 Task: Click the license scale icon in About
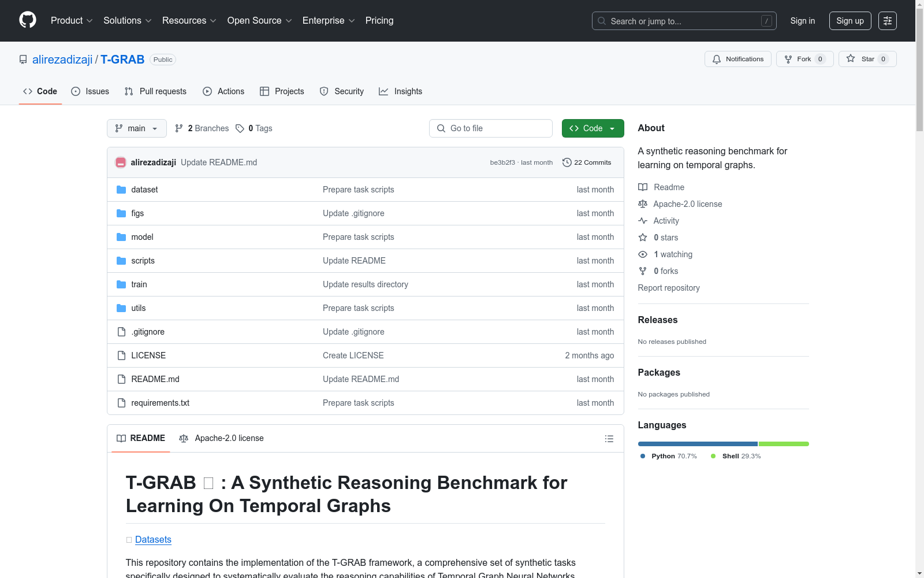tap(643, 204)
